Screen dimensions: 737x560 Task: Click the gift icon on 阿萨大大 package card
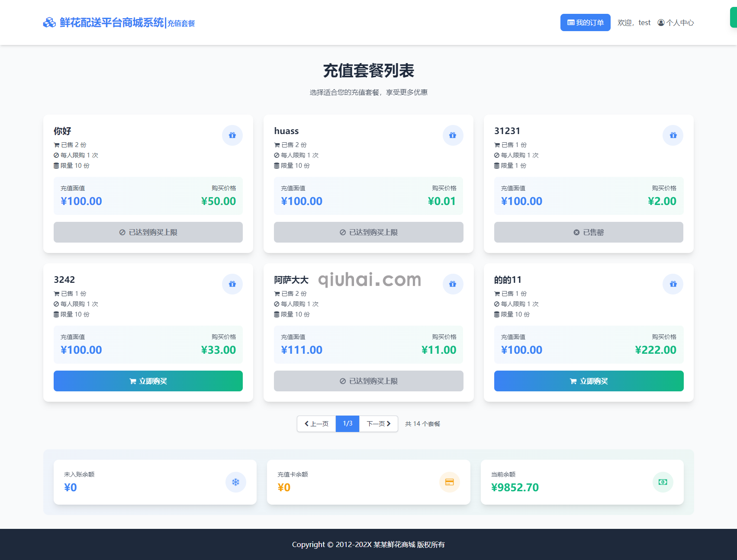point(453,284)
